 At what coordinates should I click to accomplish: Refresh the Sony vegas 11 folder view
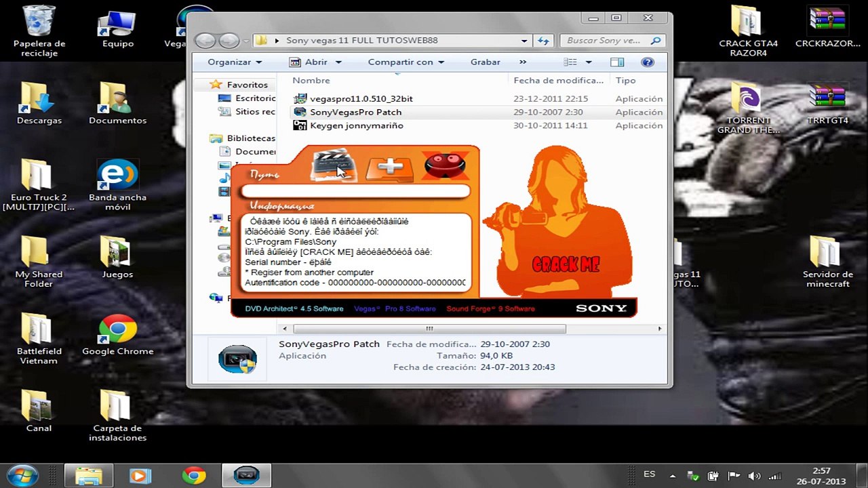click(543, 41)
